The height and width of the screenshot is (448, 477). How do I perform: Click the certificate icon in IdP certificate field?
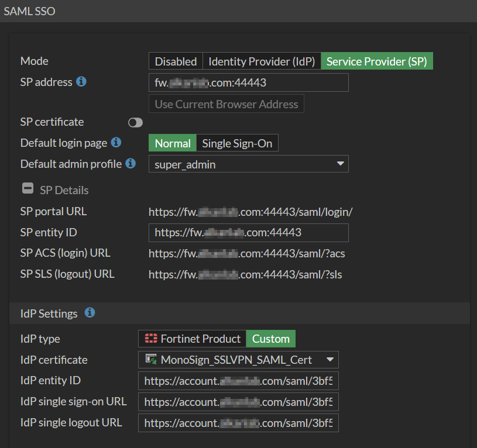pos(150,360)
